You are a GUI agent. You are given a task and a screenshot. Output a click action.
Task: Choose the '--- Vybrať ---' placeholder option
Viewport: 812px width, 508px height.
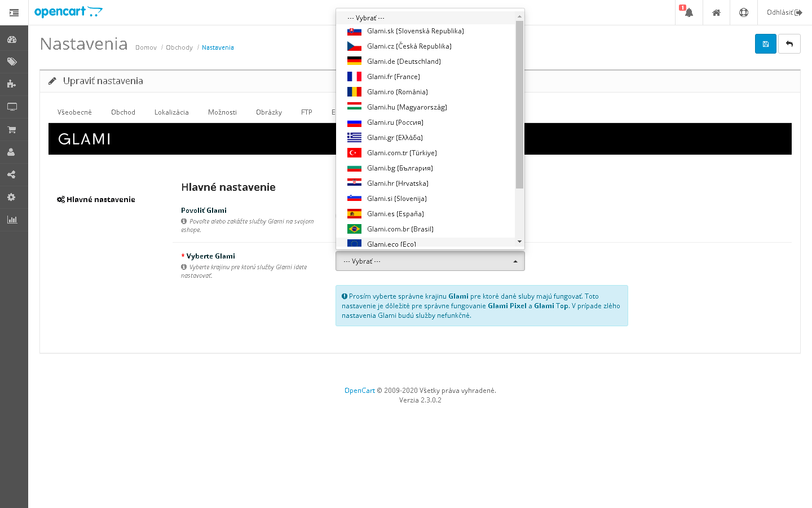(x=426, y=18)
